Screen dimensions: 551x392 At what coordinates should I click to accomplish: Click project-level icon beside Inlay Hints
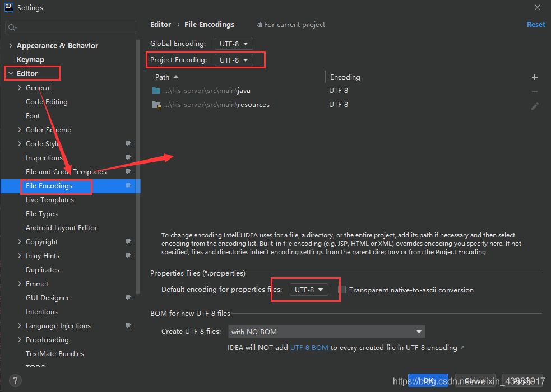point(128,255)
